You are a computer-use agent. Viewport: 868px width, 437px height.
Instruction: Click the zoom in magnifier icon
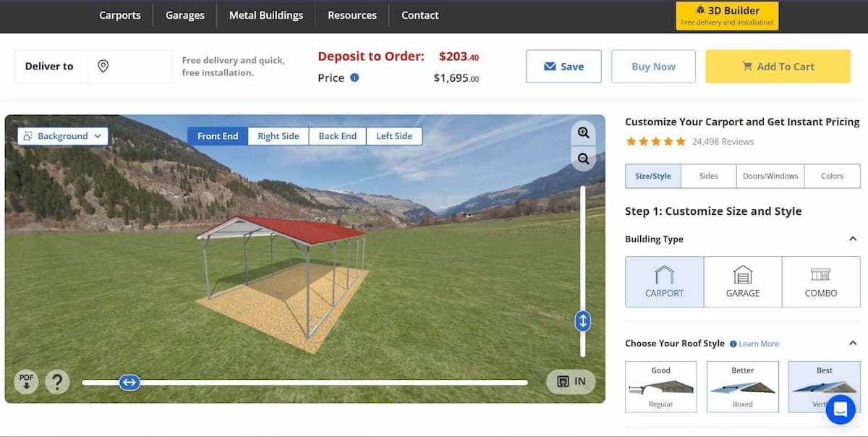click(583, 132)
